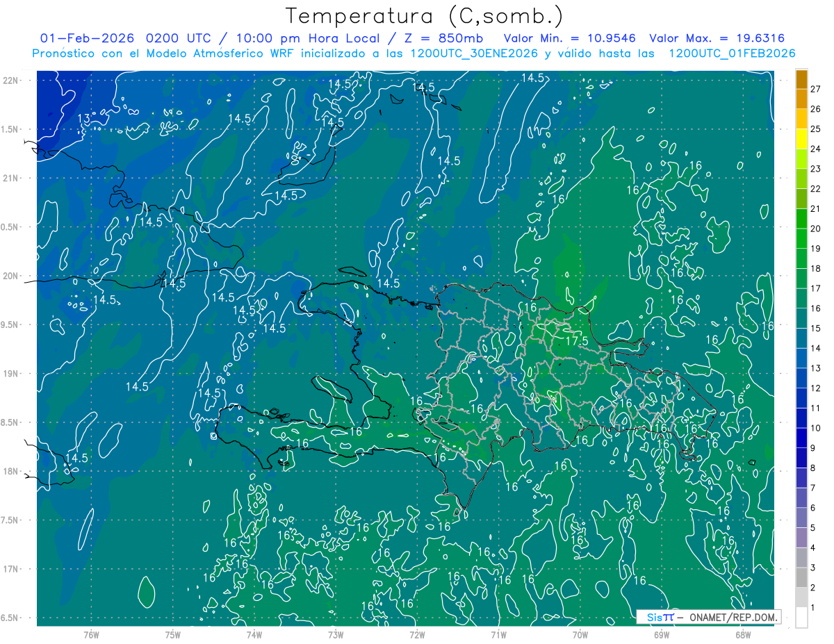The width and height of the screenshot is (834, 644).
Task: Click the latitude label "17N"
Action: [x=10, y=569]
